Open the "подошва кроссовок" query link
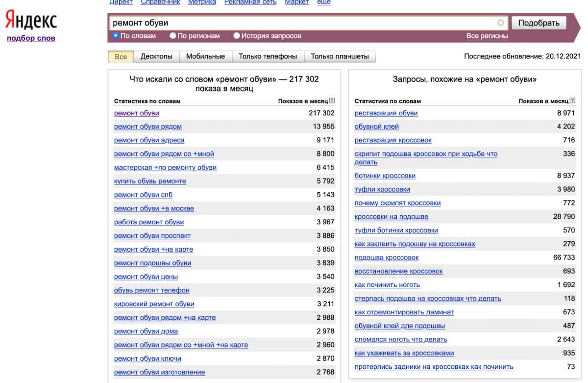 [386, 257]
